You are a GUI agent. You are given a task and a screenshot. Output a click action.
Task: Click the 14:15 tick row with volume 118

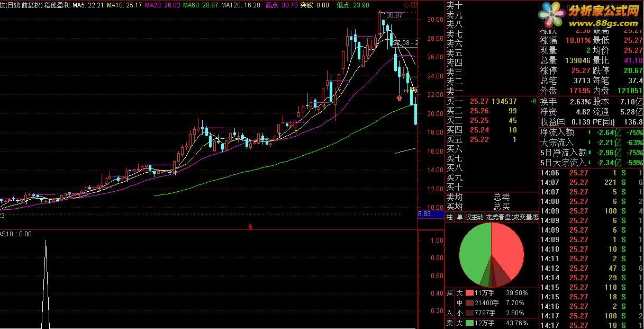click(x=592, y=287)
